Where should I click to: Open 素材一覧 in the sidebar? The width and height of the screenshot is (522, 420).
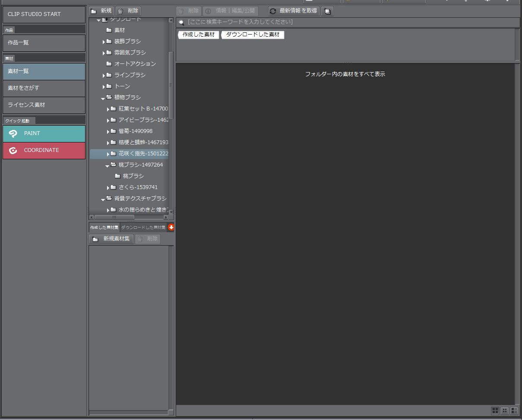[x=44, y=71]
